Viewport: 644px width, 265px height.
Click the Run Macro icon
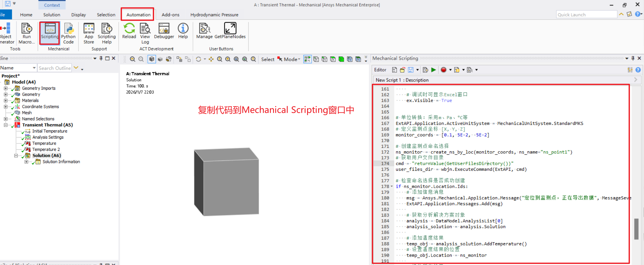click(27, 33)
